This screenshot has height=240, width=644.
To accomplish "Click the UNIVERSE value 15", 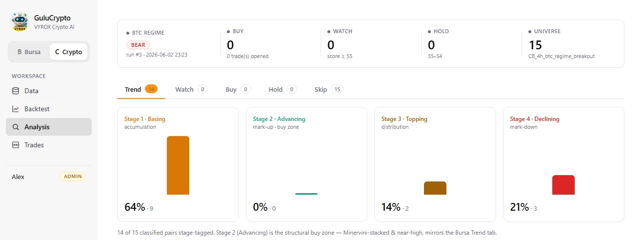I will coord(535,45).
